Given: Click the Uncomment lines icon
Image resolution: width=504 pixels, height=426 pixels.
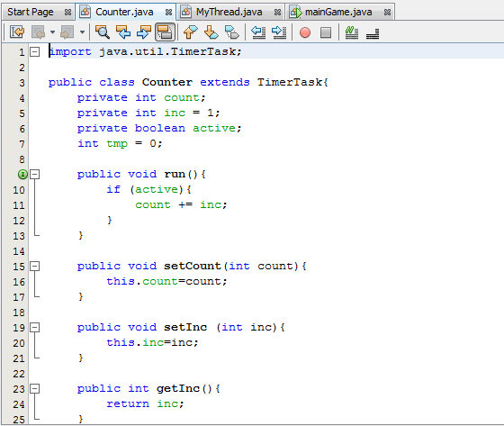Looking at the screenshot, I should pos(373,33).
